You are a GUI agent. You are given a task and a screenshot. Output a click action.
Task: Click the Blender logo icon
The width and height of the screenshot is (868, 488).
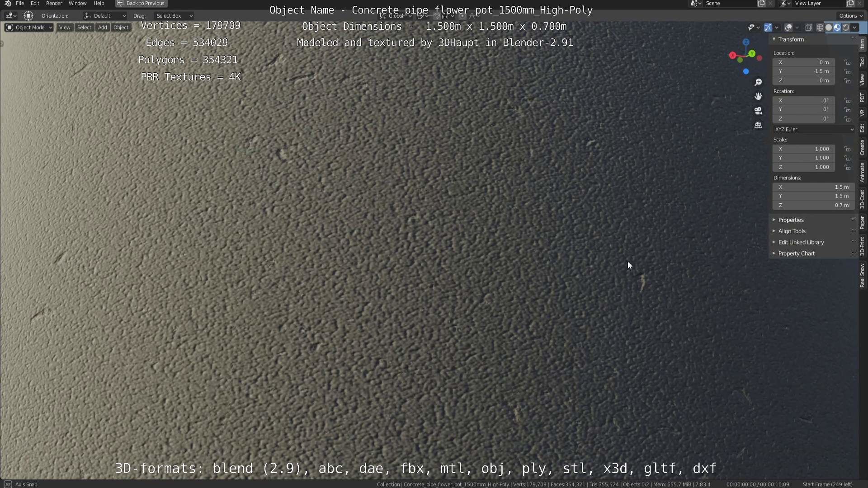point(8,4)
